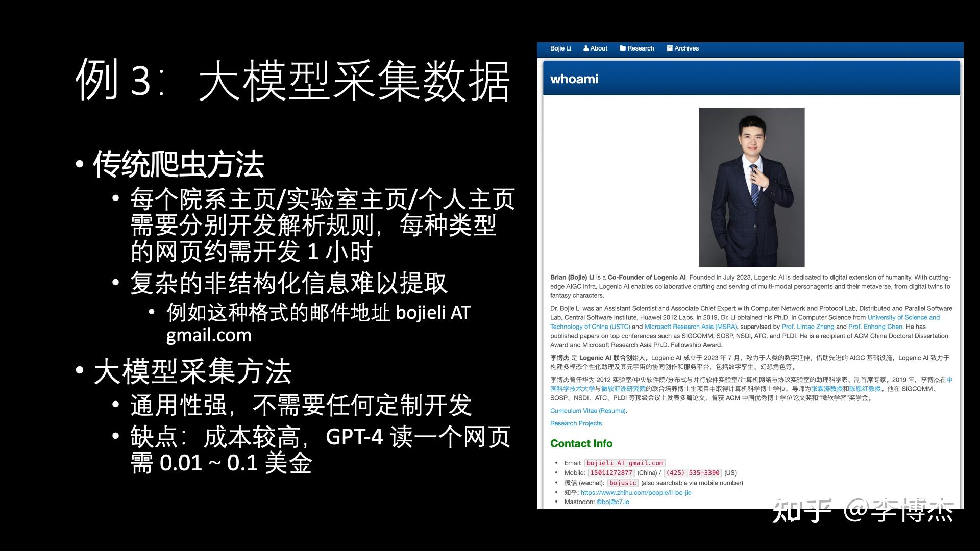
Task: Click the portrait photo of Bojie Li
Action: pyautogui.click(x=751, y=186)
